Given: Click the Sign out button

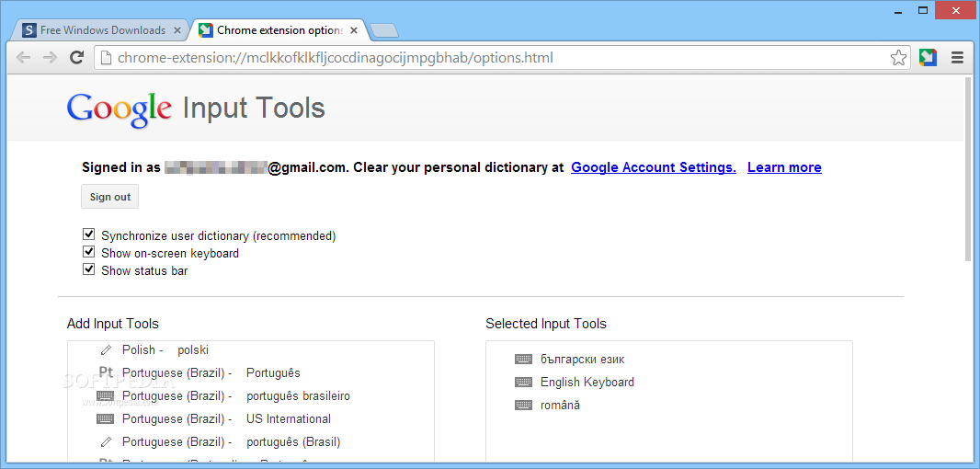Looking at the screenshot, I should click(x=110, y=197).
